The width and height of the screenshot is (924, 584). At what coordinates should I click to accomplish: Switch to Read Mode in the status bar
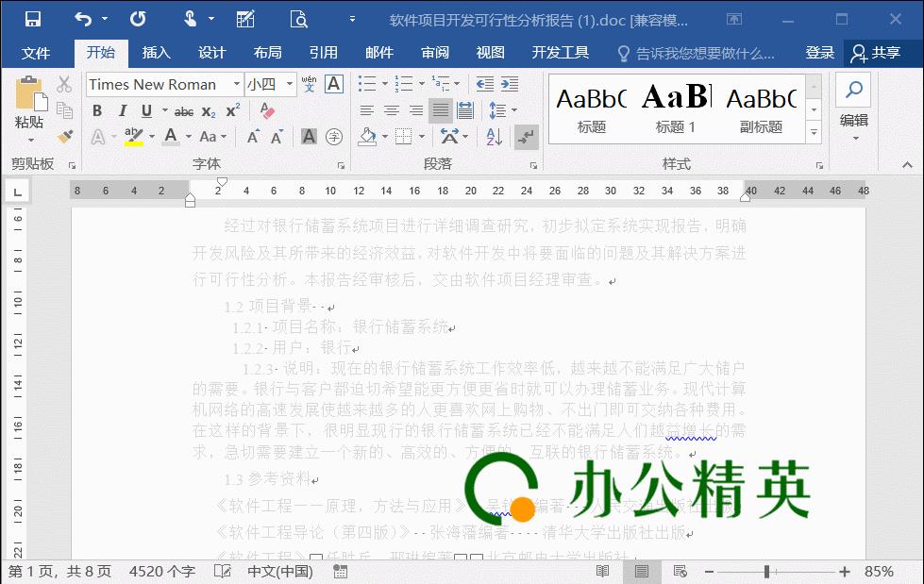tap(602, 571)
